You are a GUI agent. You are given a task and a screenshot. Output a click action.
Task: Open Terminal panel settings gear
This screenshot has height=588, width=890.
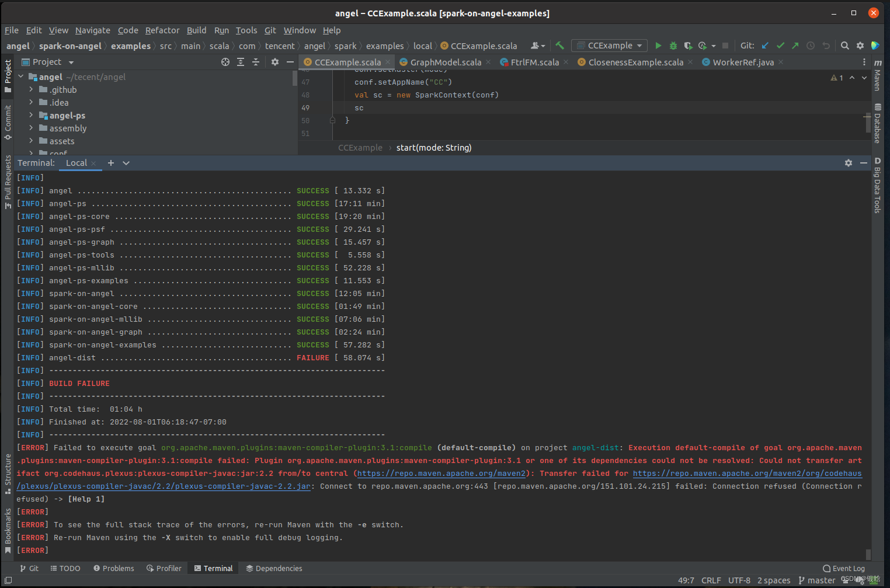849,163
